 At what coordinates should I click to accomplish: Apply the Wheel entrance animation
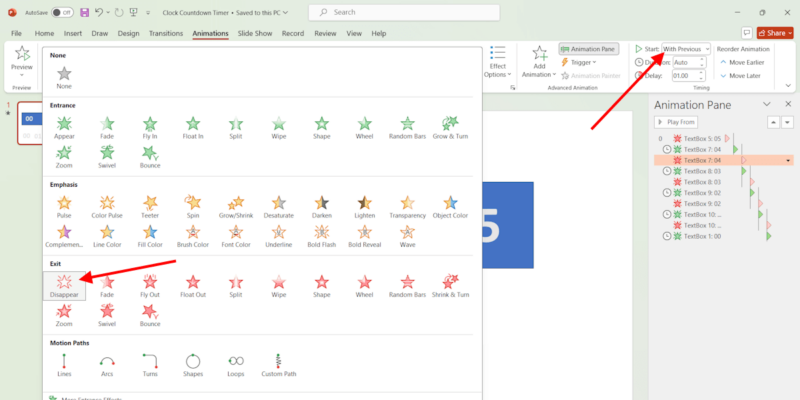364,128
